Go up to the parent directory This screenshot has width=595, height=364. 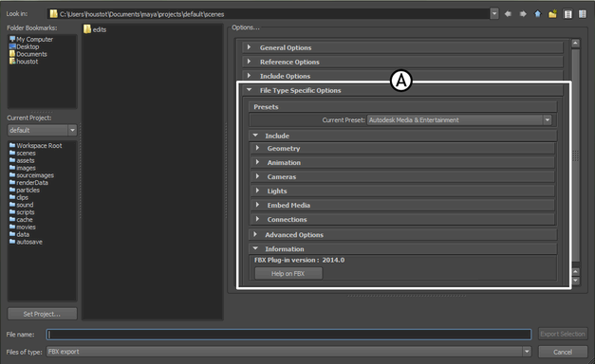[538, 14]
